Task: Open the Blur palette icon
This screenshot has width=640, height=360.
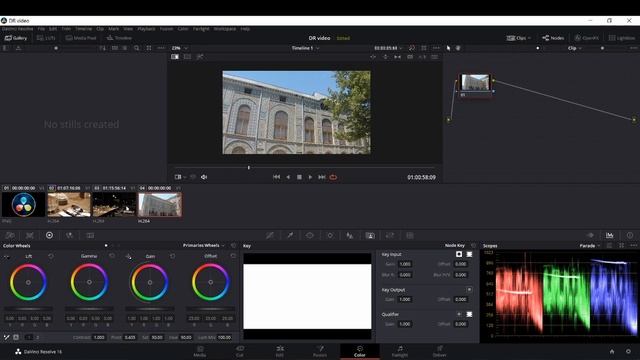Action: click(350, 236)
